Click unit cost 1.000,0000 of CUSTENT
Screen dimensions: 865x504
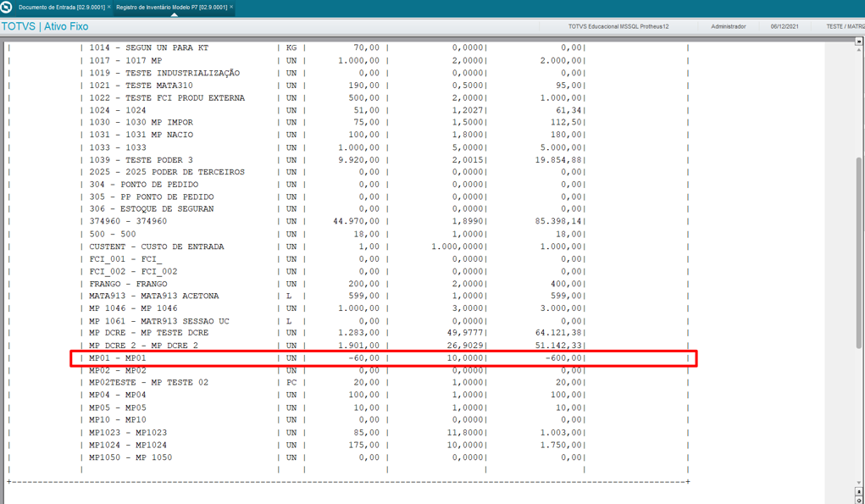(457, 246)
